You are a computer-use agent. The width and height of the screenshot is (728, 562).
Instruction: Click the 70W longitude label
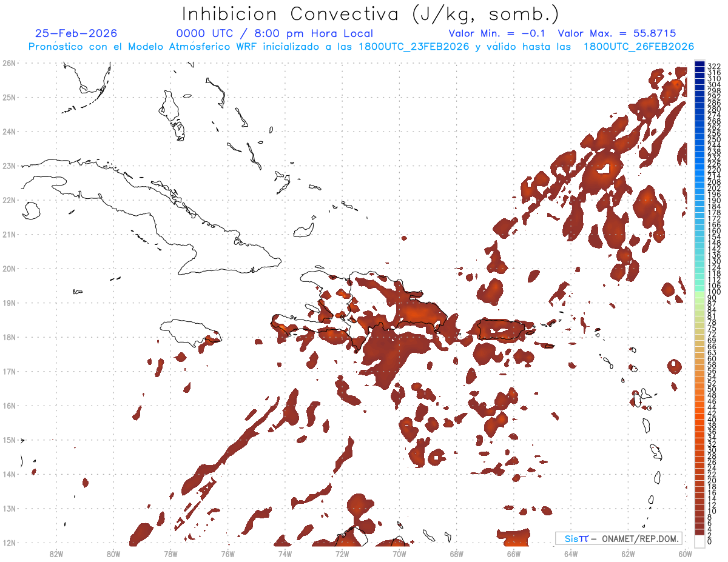coord(399,554)
